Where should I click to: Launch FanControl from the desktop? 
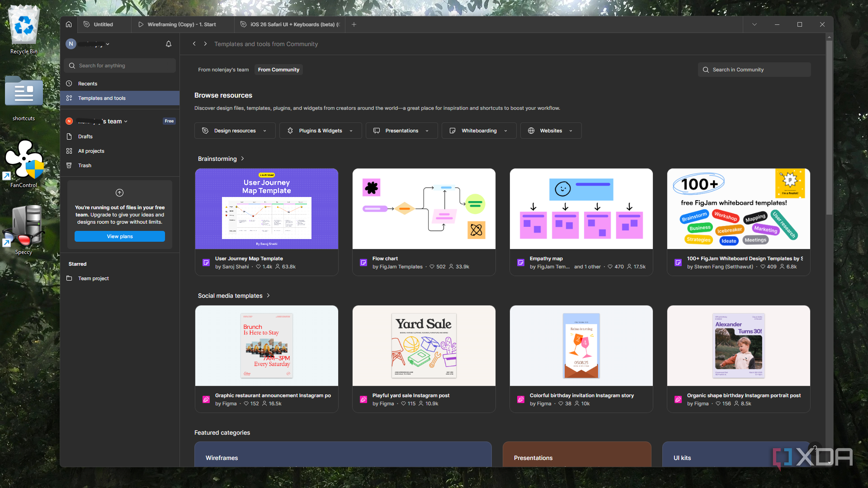click(x=24, y=164)
